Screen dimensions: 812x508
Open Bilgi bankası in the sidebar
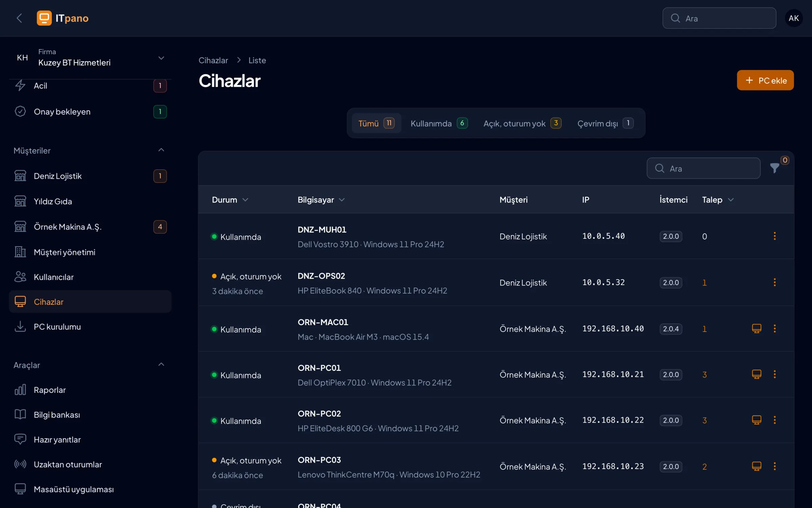coord(90,415)
